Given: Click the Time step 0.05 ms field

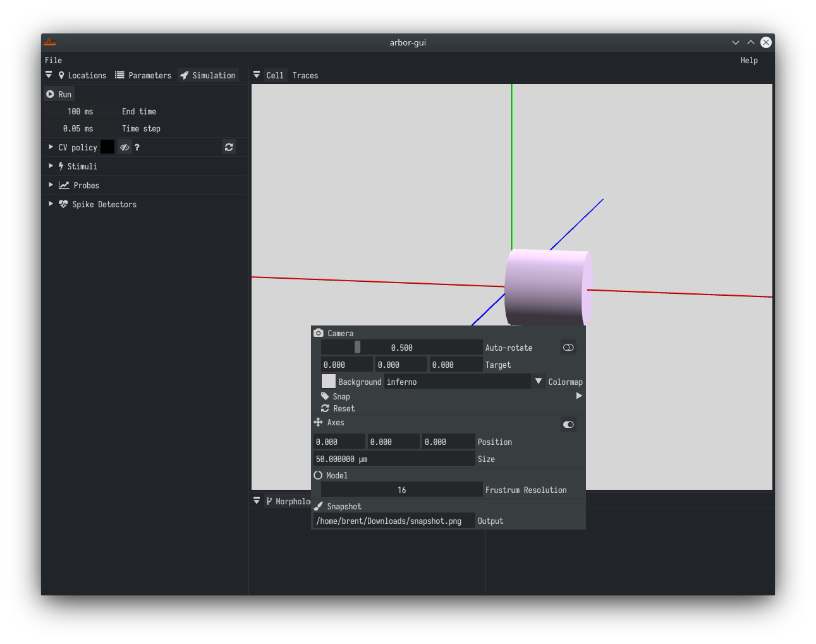Looking at the screenshot, I should (80, 128).
